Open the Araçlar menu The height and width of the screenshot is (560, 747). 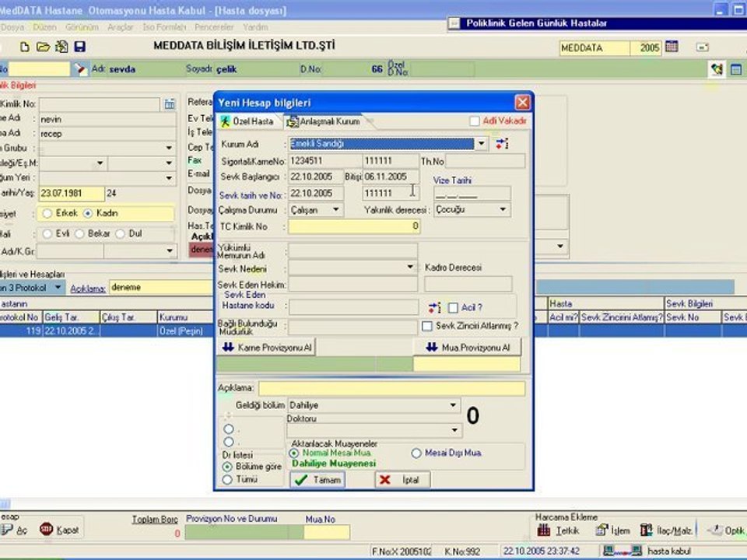(x=120, y=27)
